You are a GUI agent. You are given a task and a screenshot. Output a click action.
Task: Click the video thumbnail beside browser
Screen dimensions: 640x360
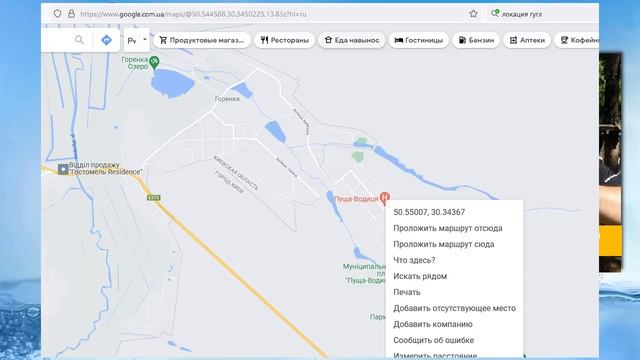tap(610, 162)
